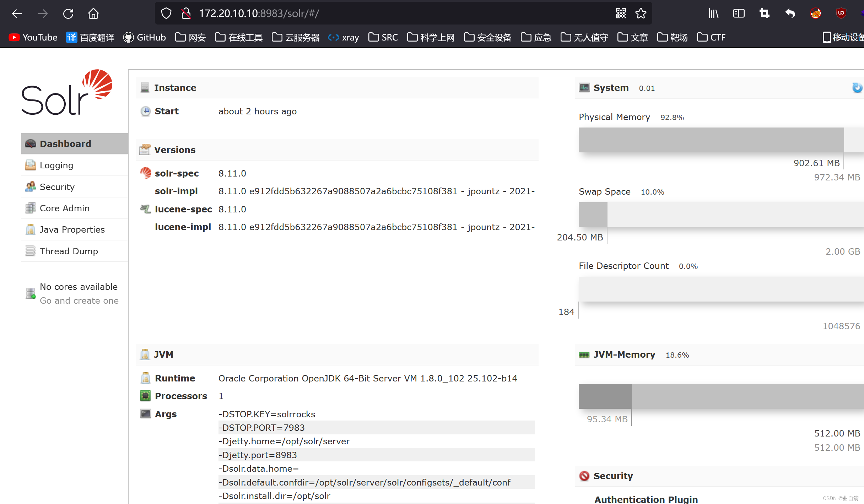Click solr-spec version 8.11.0
This screenshot has height=504, width=864.
[232, 173]
